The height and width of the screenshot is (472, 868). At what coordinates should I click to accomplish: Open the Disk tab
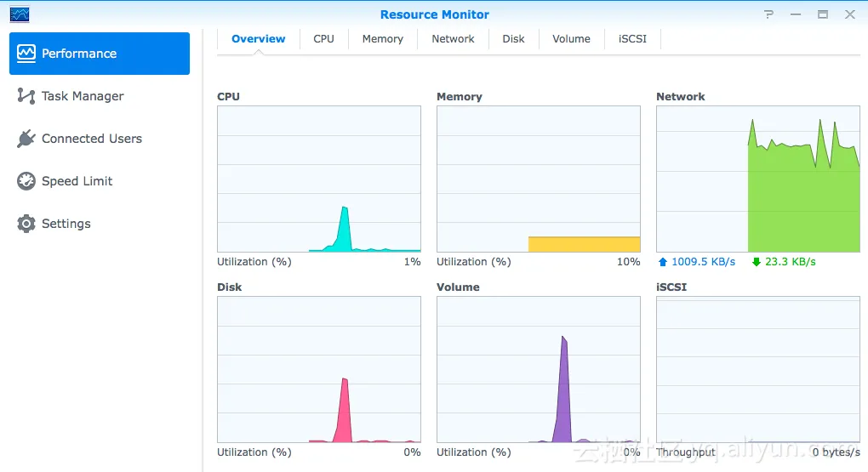click(x=513, y=39)
